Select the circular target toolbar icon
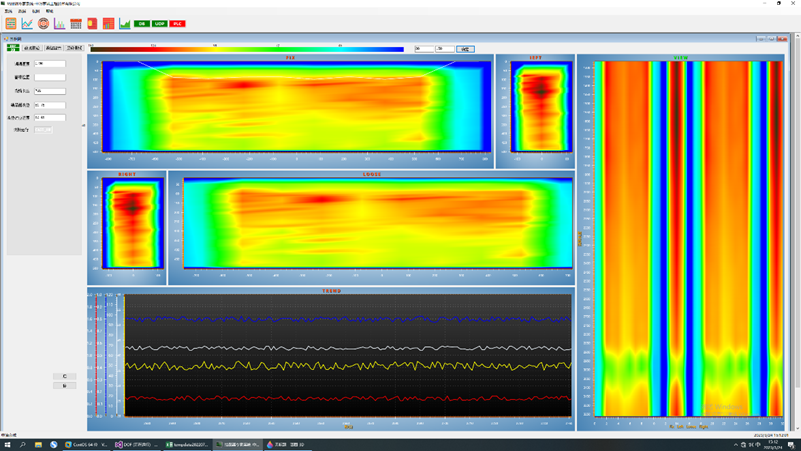This screenshot has width=801, height=451. pos(43,23)
